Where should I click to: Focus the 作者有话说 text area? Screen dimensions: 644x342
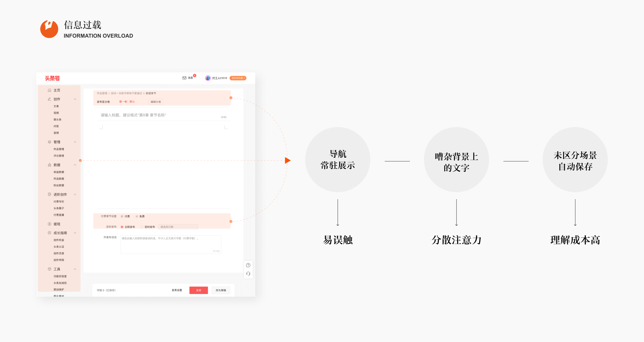click(171, 245)
